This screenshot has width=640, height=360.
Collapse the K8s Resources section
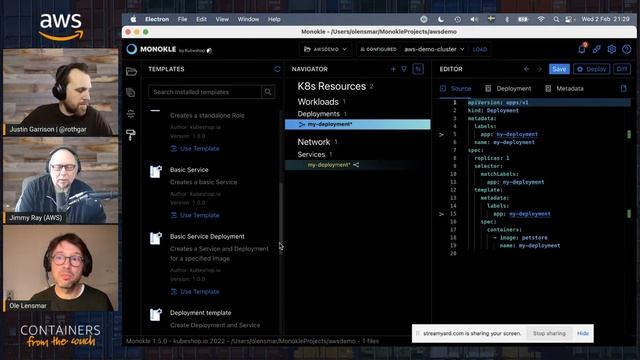click(331, 87)
